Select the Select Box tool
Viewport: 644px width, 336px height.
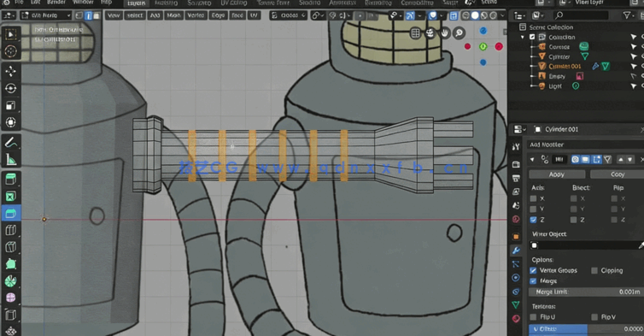click(11, 33)
